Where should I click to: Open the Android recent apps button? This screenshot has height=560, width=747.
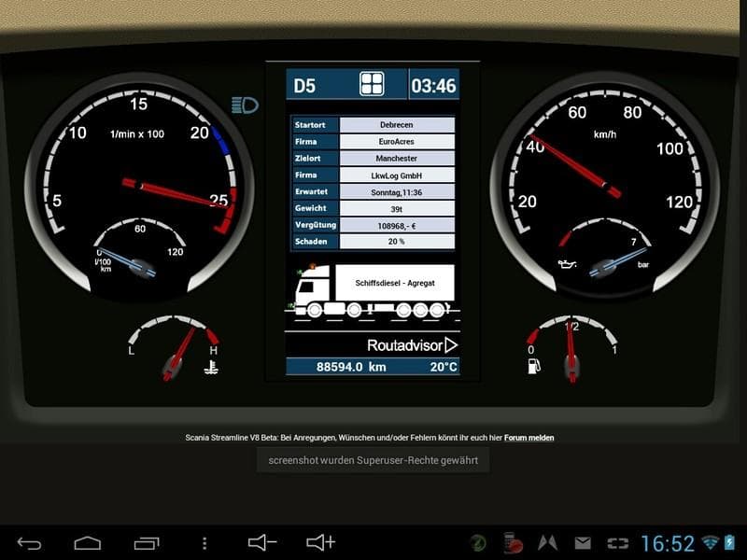pos(147,543)
